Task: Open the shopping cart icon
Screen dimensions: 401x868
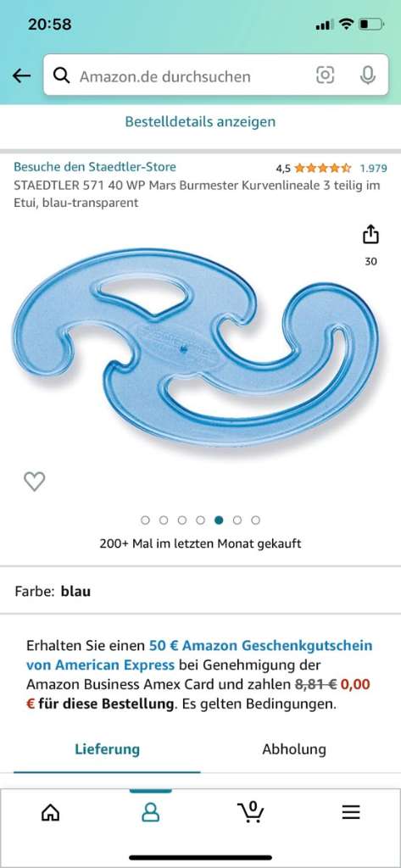Action: [250, 811]
